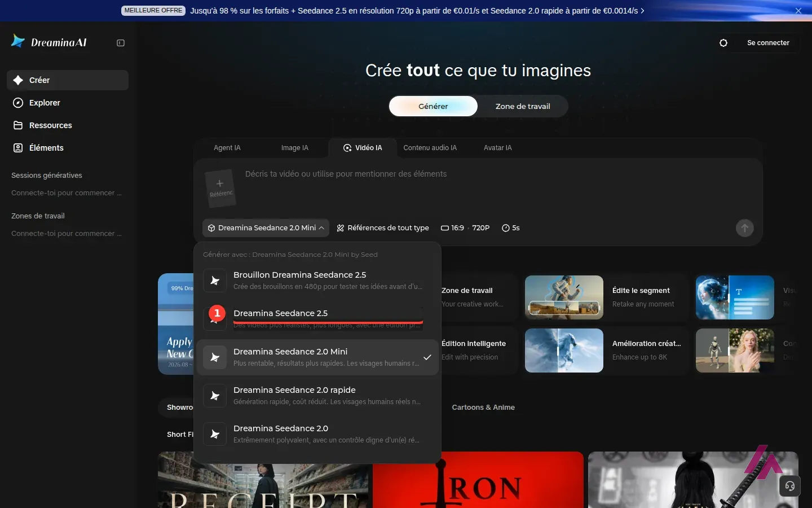Click the Brouillon Seedance 2.5 model icon

click(215, 281)
